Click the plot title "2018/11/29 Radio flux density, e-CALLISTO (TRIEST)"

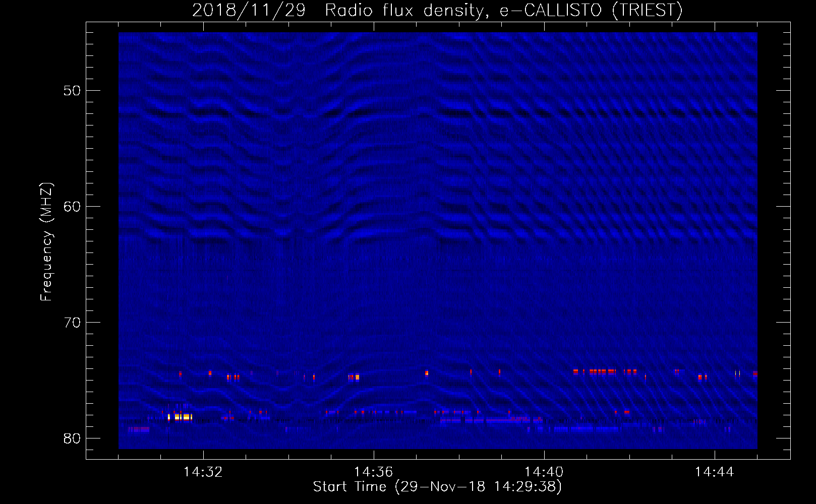[x=437, y=10]
